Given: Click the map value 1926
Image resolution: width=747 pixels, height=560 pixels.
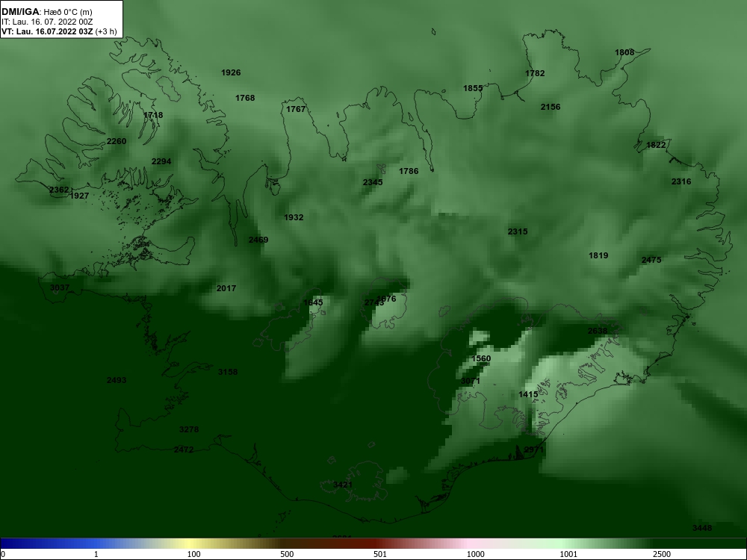Looking at the screenshot, I should pos(231,72).
